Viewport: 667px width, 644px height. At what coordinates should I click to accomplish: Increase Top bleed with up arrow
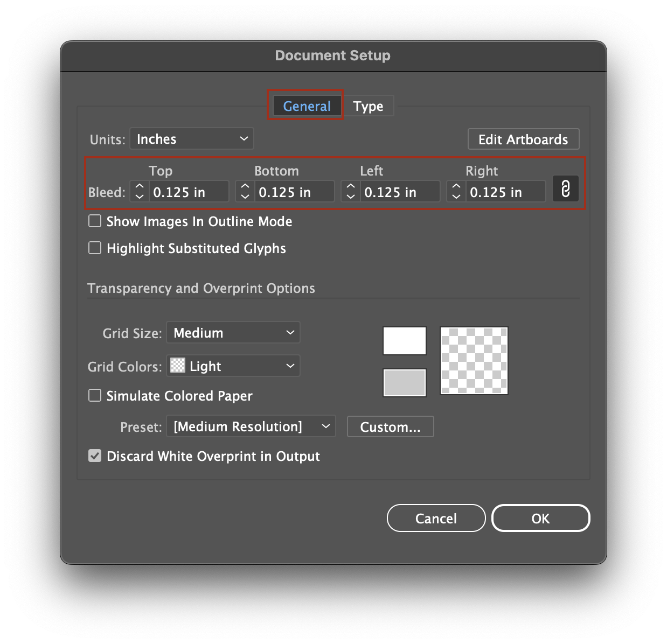tap(140, 186)
